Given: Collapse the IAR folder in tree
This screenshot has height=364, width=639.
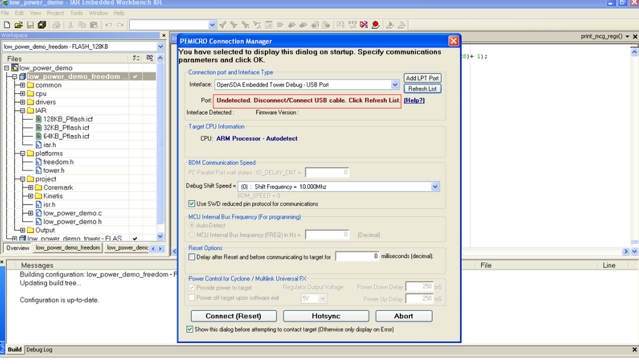Looking at the screenshot, I should click(x=22, y=111).
